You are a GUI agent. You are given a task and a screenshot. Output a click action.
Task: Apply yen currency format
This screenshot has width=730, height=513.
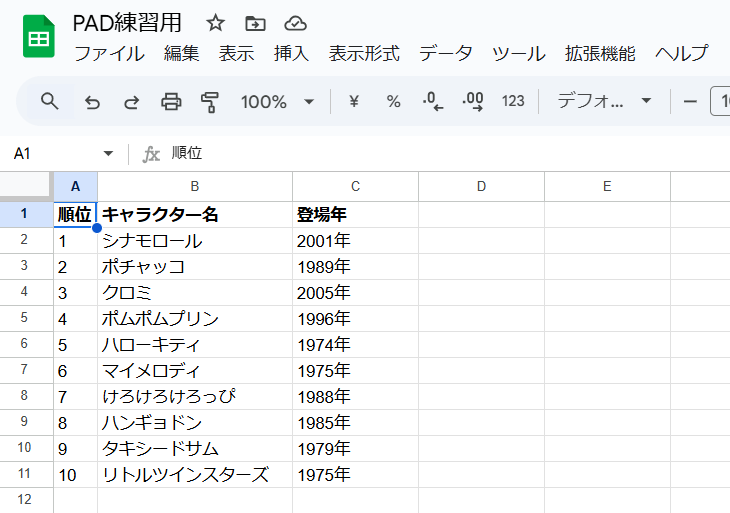click(x=354, y=101)
